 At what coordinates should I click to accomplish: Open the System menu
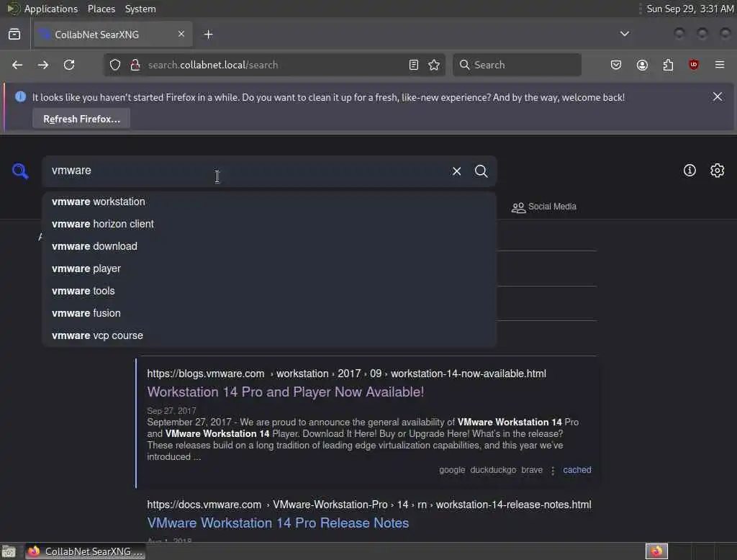click(x=140, y=9)
